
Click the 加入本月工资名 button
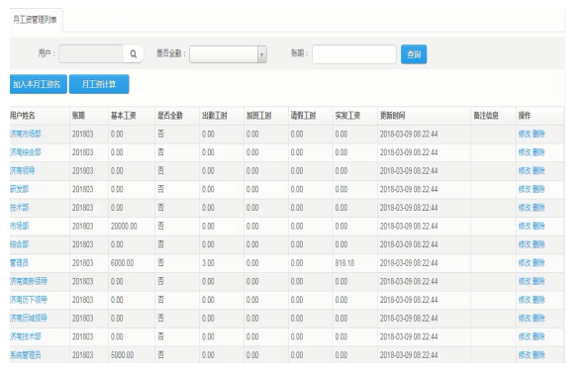pyautogui.click(x=38, y=84)
